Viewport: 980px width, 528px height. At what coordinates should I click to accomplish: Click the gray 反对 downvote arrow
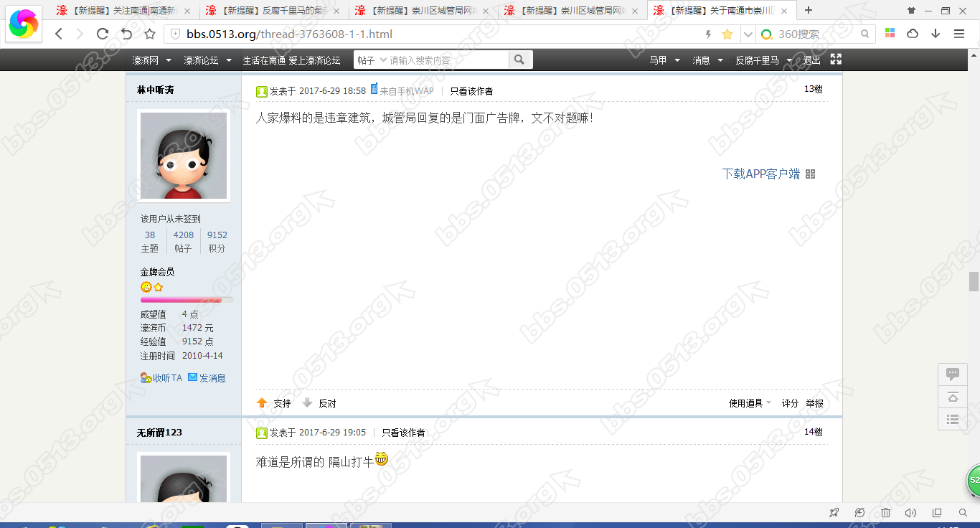tap(308, 403)
